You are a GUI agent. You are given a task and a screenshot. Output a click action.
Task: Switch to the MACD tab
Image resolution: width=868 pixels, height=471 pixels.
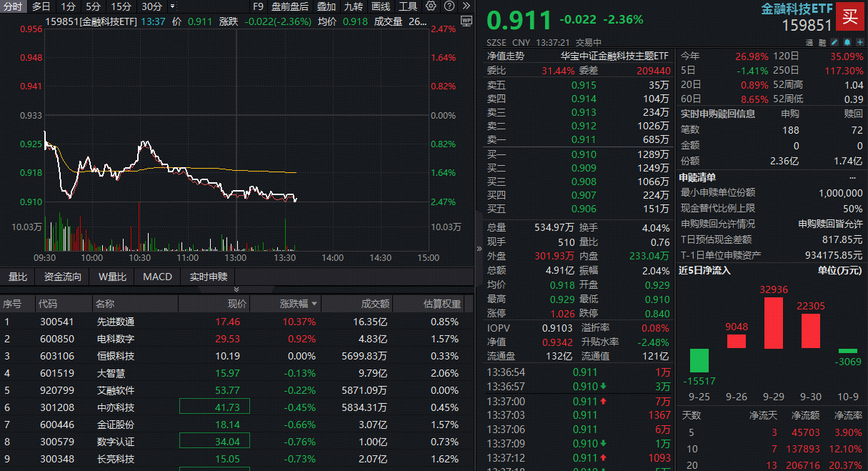[156, 277]
